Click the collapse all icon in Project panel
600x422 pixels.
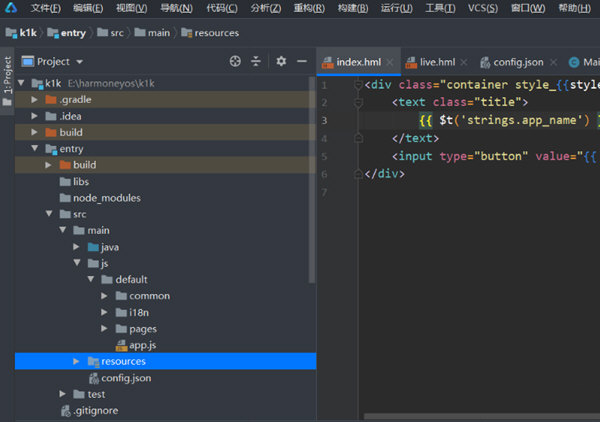coord(256,61)
